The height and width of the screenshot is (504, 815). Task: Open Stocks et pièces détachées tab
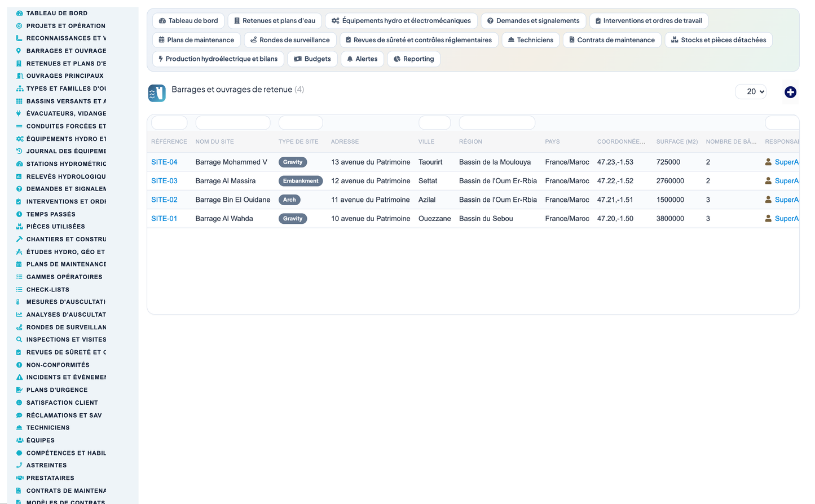(719, 40)
